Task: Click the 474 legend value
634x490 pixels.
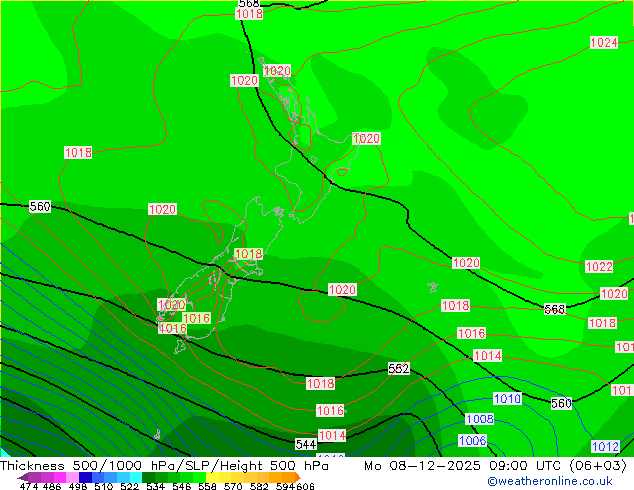Action: [29, 486]
